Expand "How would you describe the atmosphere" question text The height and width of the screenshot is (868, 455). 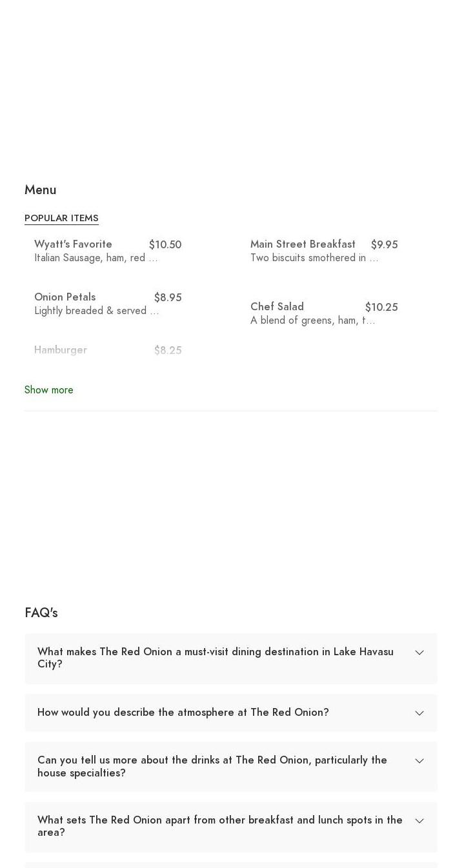point(183,713)
